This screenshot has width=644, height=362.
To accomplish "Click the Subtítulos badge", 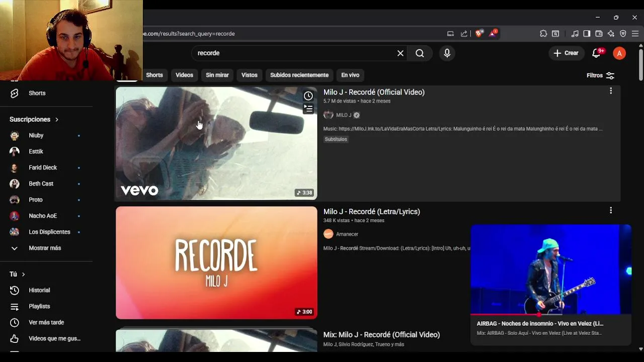I will [336, 139].
